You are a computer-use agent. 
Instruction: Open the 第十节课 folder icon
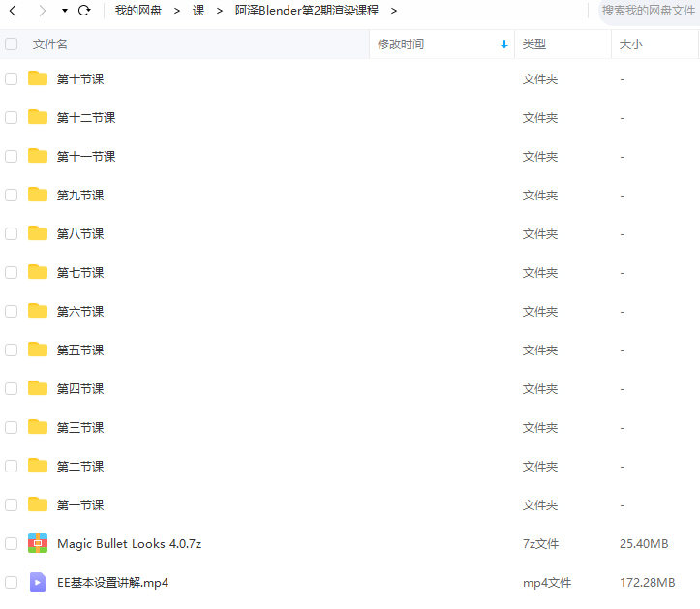[38, 78]
